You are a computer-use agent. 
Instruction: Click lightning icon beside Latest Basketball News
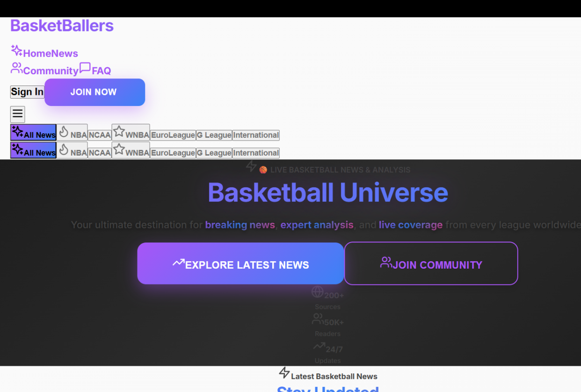[x=284, y=373]
